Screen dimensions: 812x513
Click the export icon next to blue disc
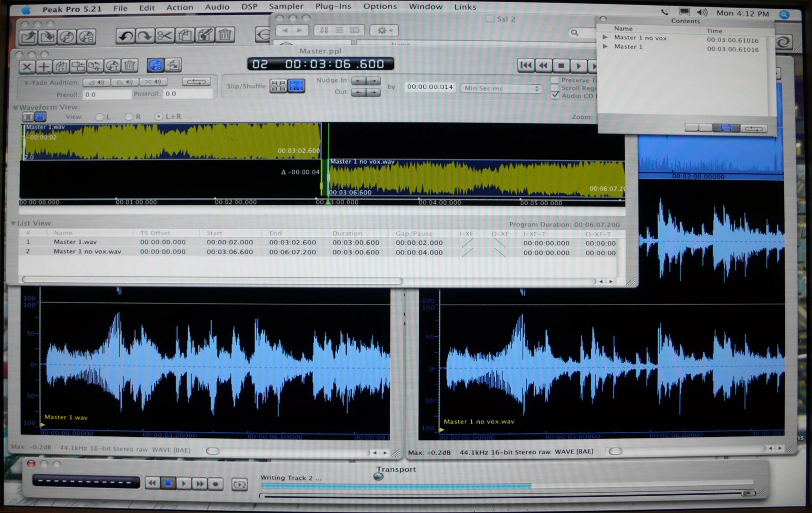pyautogui.click(x=173, y=65)
